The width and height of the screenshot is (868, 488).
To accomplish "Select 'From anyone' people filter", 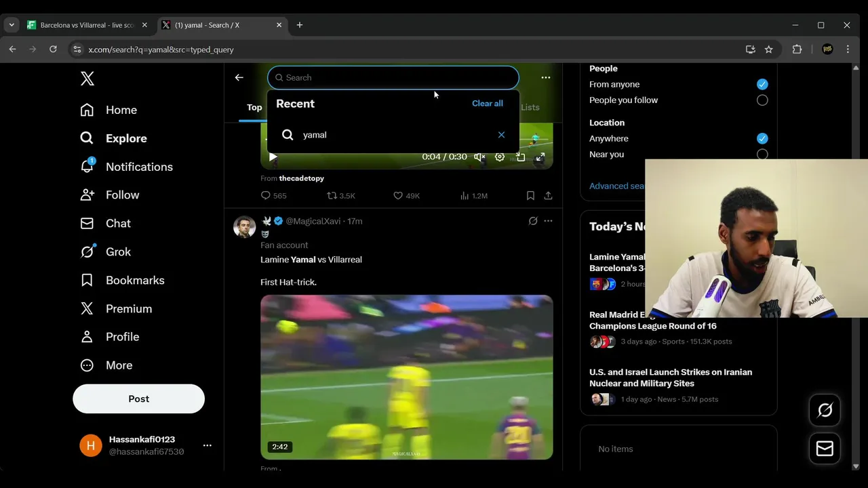I will pos(762,84).
